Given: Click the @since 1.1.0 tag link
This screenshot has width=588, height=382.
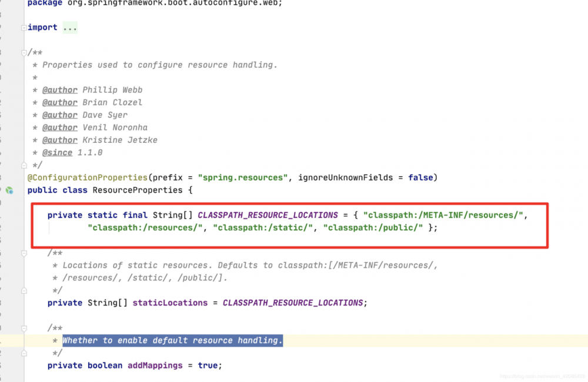Looking at the screenshot, I should click(57, 152).
